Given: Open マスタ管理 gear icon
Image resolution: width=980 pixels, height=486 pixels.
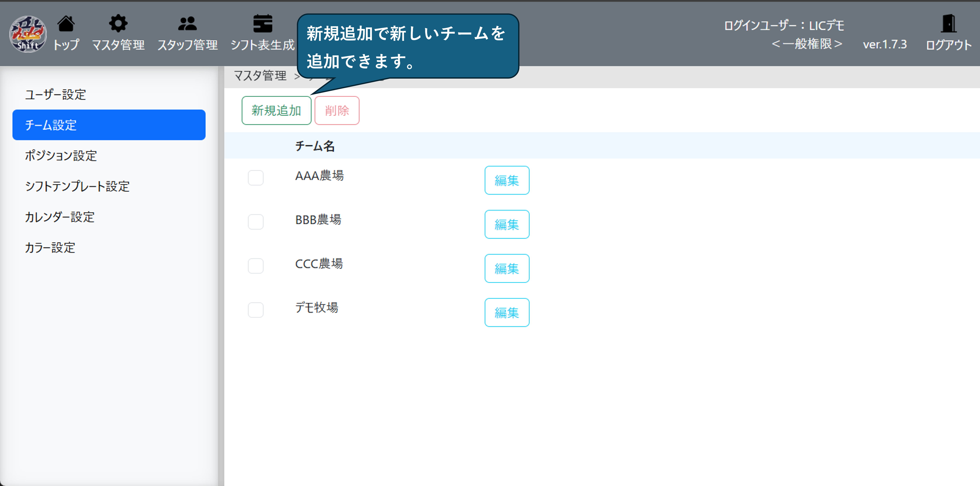Looking at the screenshot, I should (118, 24).
